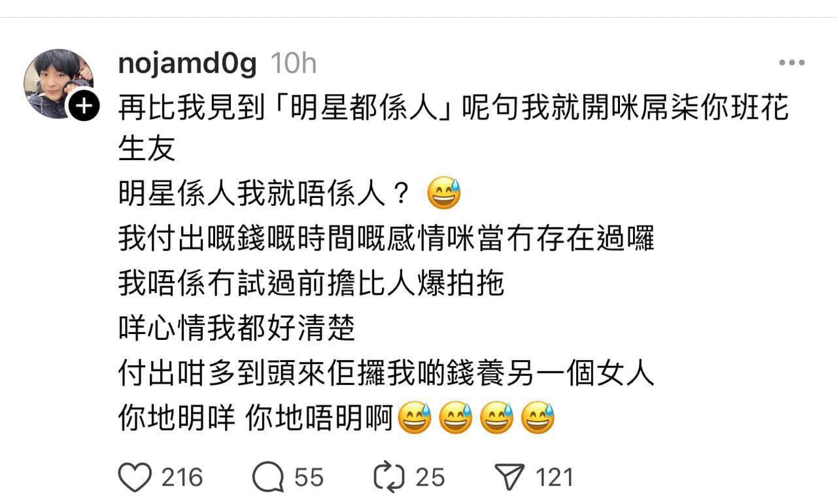Like the post with the heart icon

coord(135,477)
